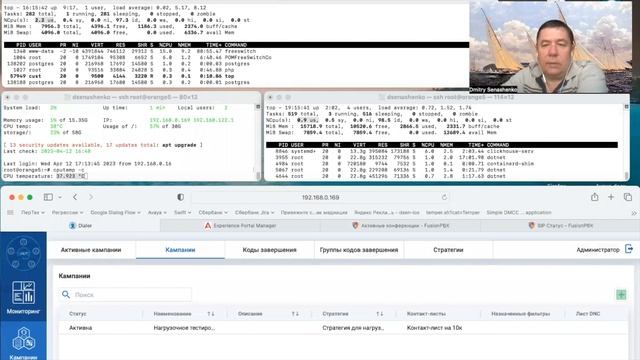Open the Сбербанк bookmarks folder

(213, 213)
